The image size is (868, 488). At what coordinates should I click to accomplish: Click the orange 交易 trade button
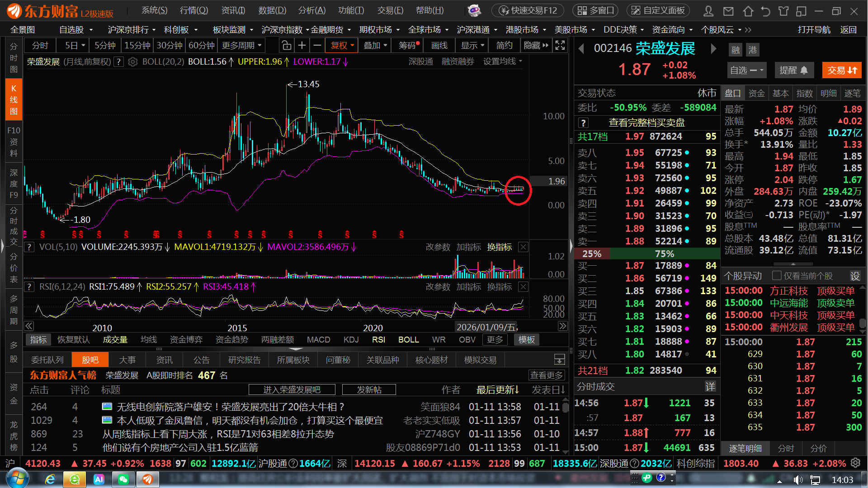point(842,70)
